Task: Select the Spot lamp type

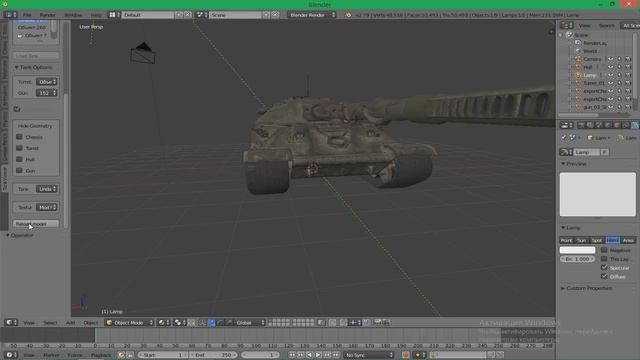Action: [x=597, y=240]
